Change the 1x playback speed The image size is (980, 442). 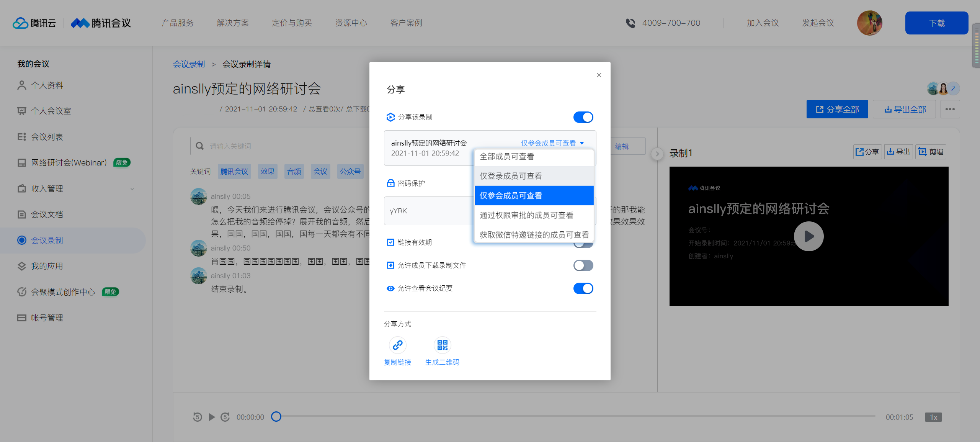pos(933,417)
